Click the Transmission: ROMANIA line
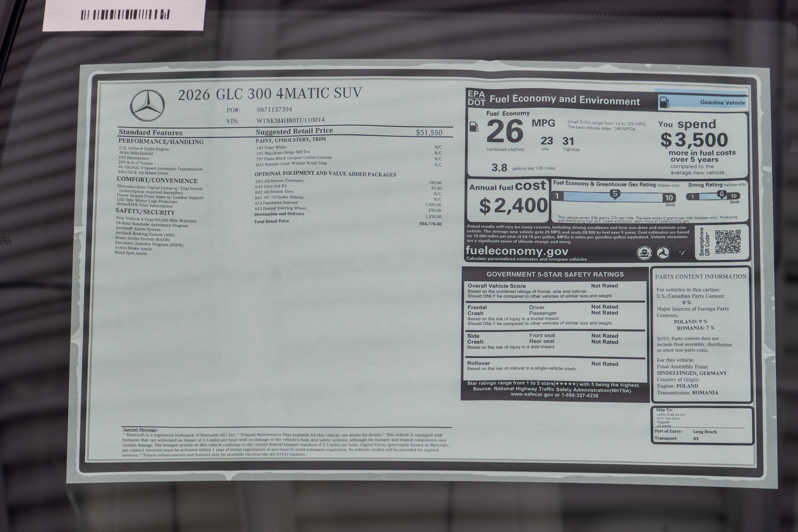 (687, 393)
